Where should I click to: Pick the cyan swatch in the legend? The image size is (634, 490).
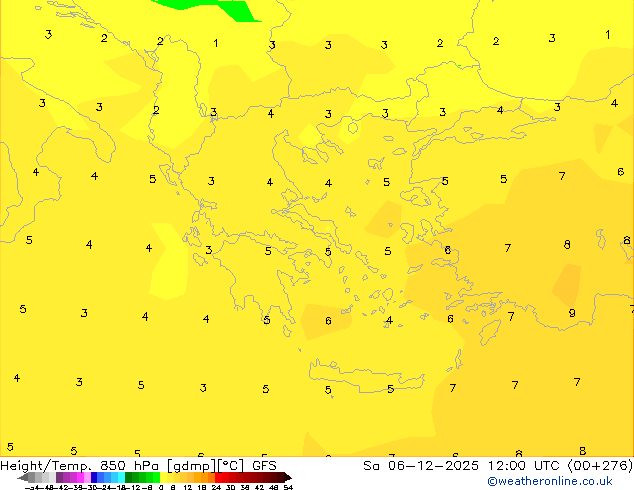click(122, 477)
